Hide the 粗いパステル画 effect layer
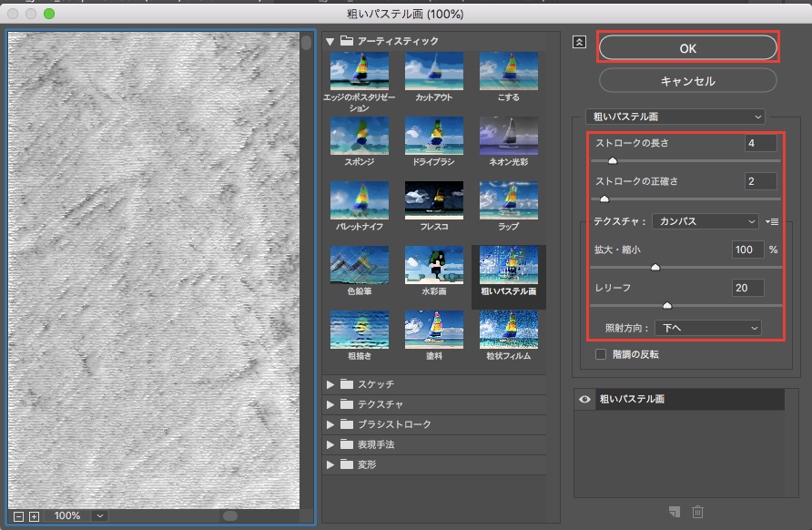This screenshot has width=812, height=530. coord(584,400)
